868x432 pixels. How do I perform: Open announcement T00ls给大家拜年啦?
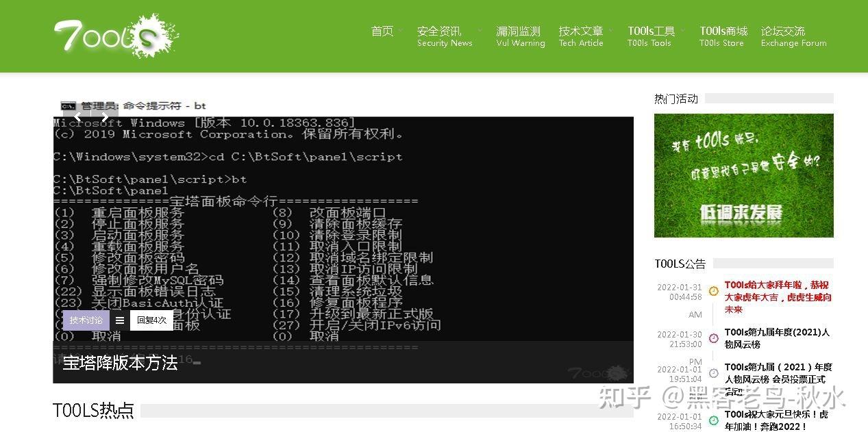point(778,297)
